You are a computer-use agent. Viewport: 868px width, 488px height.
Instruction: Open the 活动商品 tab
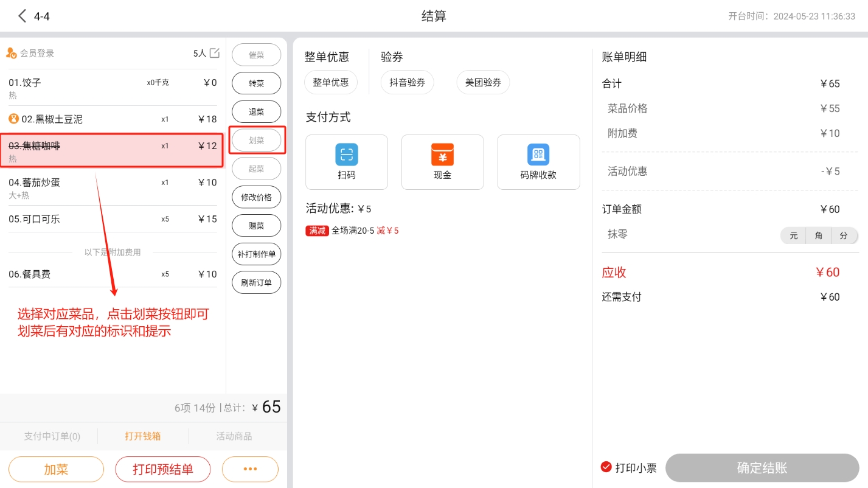click(x=234, y=436)
